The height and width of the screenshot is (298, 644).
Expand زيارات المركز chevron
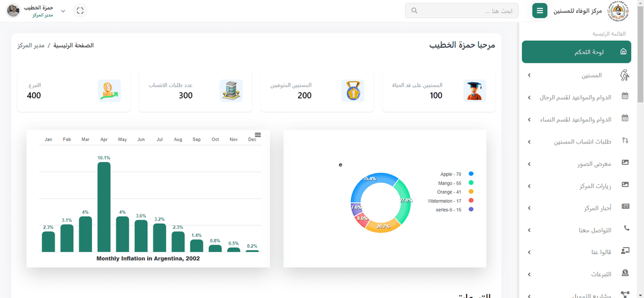[x=529, y=186]
